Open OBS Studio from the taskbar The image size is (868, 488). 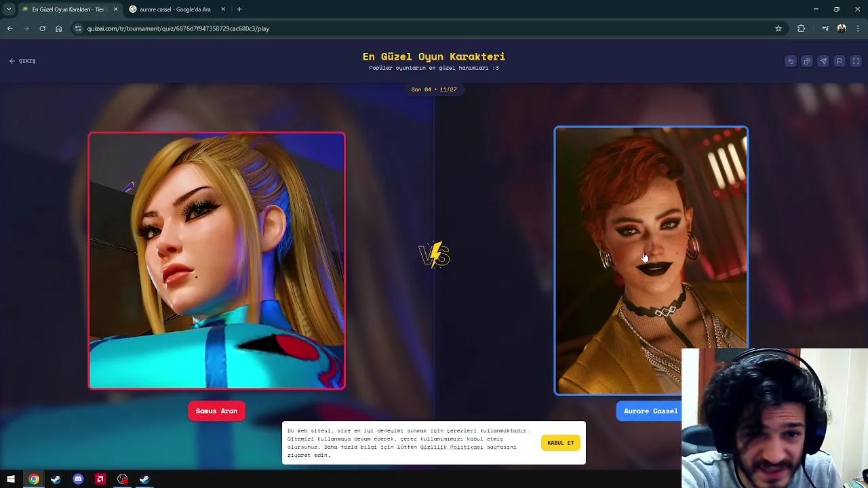point(123,479)
